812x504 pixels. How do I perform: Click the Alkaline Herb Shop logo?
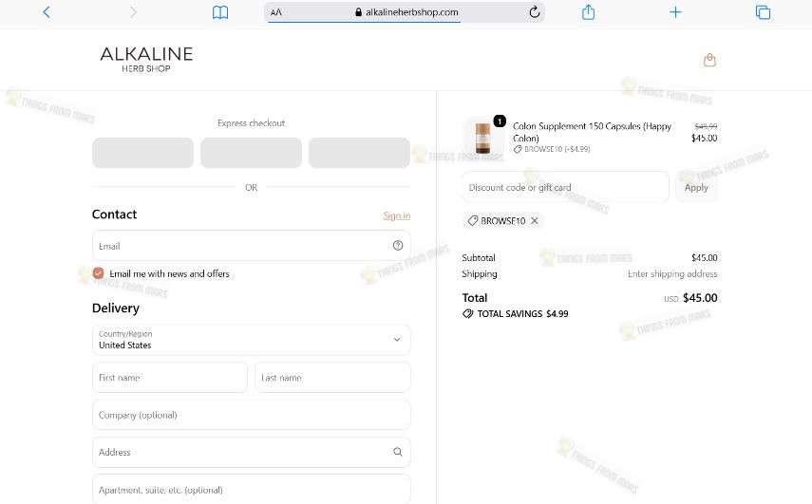(x=146, y=60)
